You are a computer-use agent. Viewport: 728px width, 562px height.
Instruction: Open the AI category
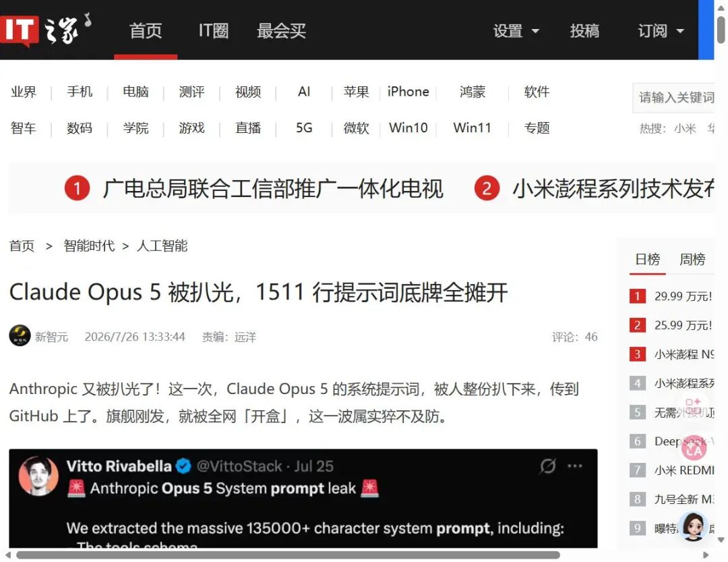pyautogui.click(x=304, y=92)
